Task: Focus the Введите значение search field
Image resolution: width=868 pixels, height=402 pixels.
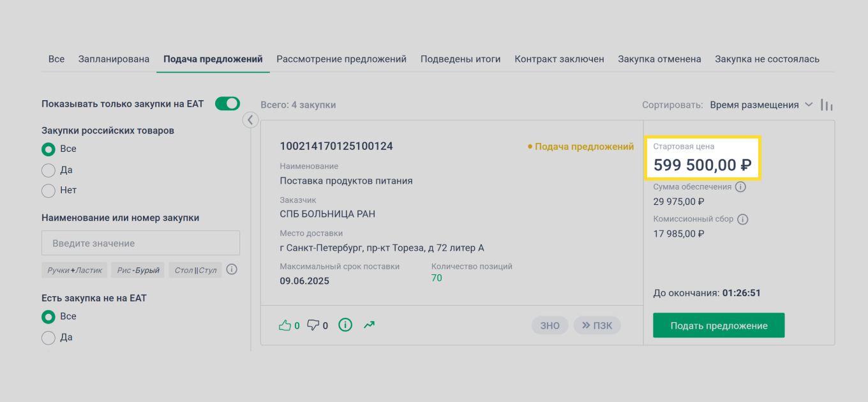Action: [140, 243]
